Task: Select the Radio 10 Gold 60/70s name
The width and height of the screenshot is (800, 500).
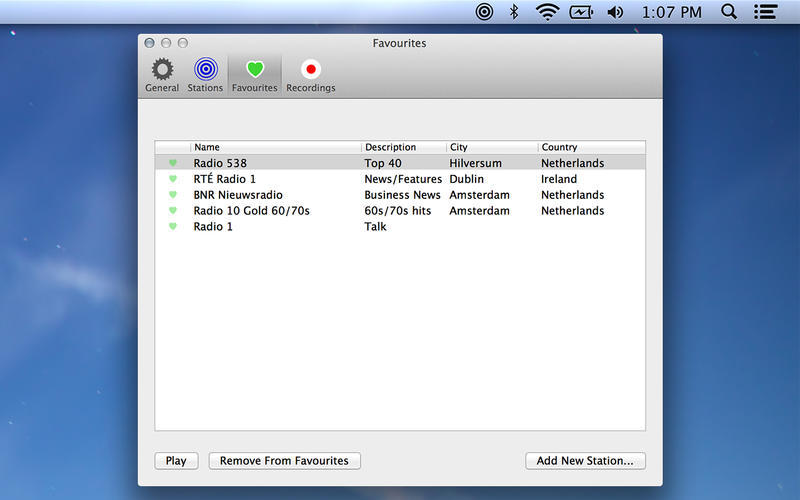Action: coord(252,210)
